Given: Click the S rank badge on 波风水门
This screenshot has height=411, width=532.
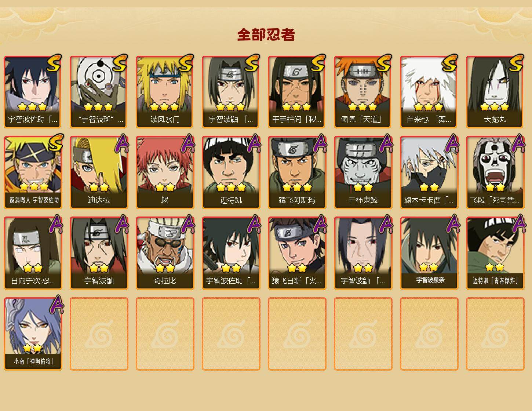Looking at the screenshot, I should 185,63.
